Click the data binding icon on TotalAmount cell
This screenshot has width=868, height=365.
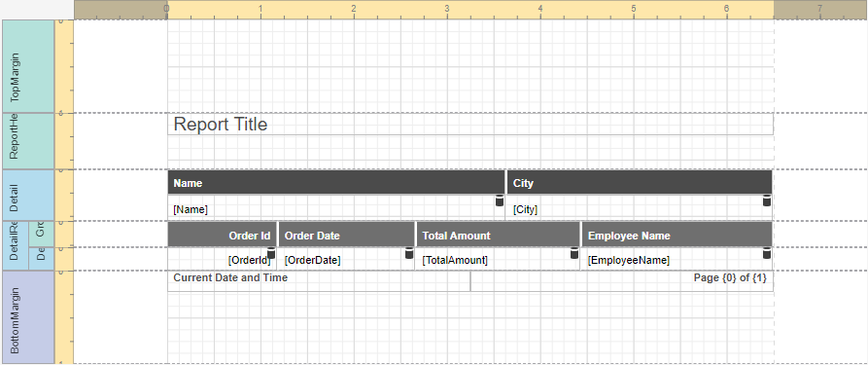[574, 253]
